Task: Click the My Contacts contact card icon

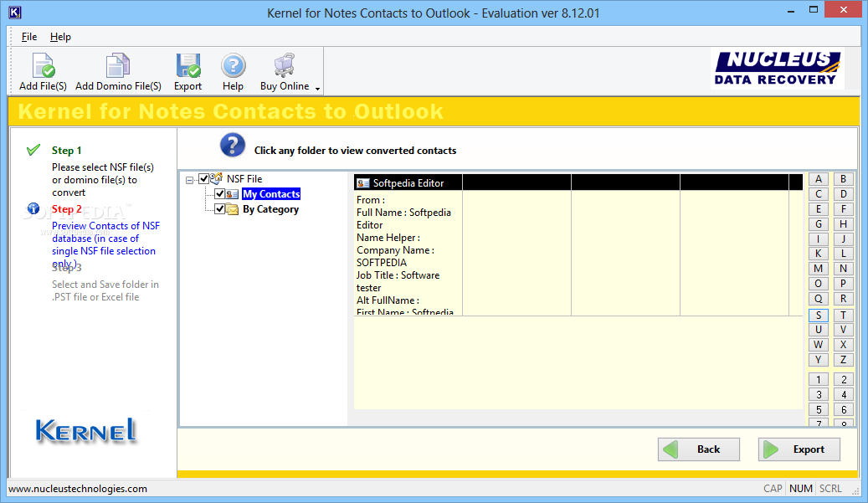Action: [x=233, y=194]
